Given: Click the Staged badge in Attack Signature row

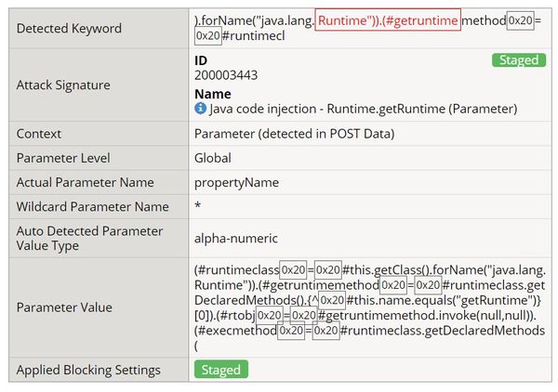Looking at the screenshot, I should click(518, 60).
